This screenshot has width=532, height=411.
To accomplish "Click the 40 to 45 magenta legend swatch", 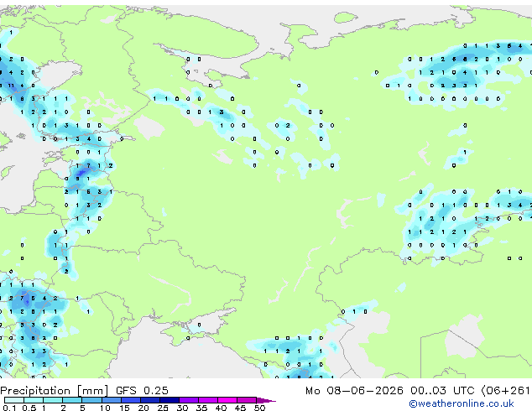I will (x=227, y=400).
